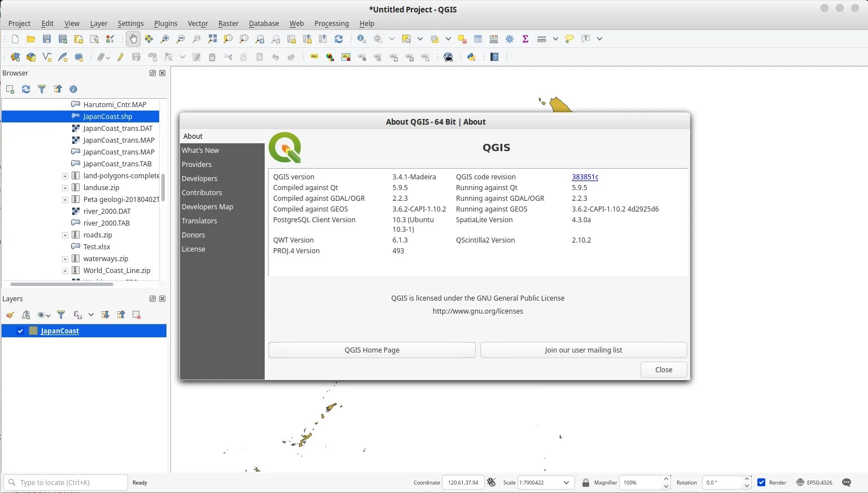868x493 pixels.
Task: Toggle the Render checkbox
Action: point(761,482)
